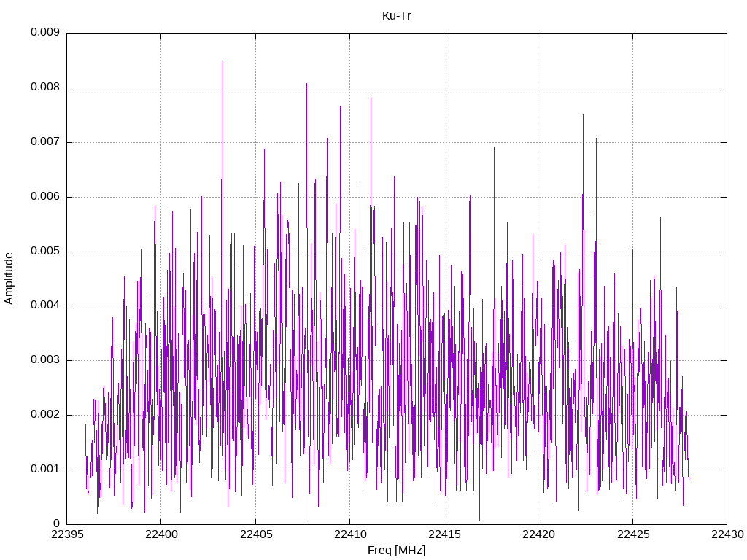Click the tallest spectrum peak near 22403 MHz
This screenshot has height=560, width=747.
click(x=222, y=62)
